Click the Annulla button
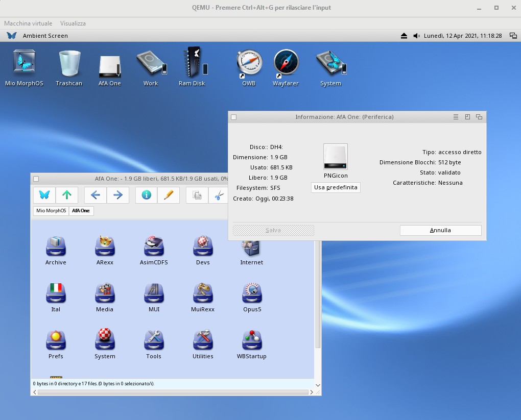 (440, 230)
